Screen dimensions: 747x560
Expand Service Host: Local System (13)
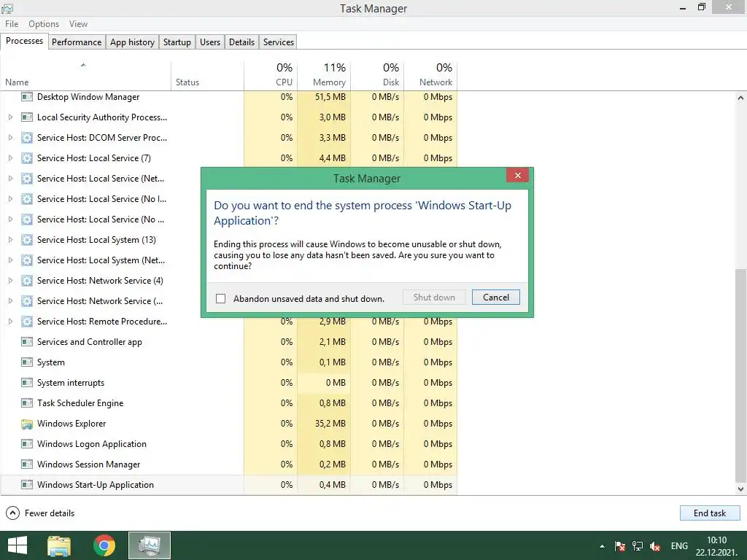click(10, 239)
